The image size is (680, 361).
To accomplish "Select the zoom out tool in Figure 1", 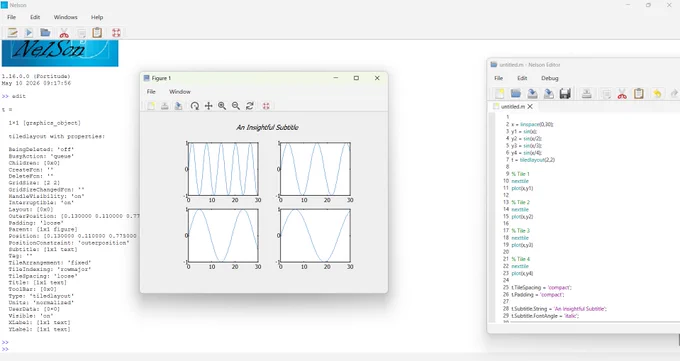I will (x=236, y=106).
